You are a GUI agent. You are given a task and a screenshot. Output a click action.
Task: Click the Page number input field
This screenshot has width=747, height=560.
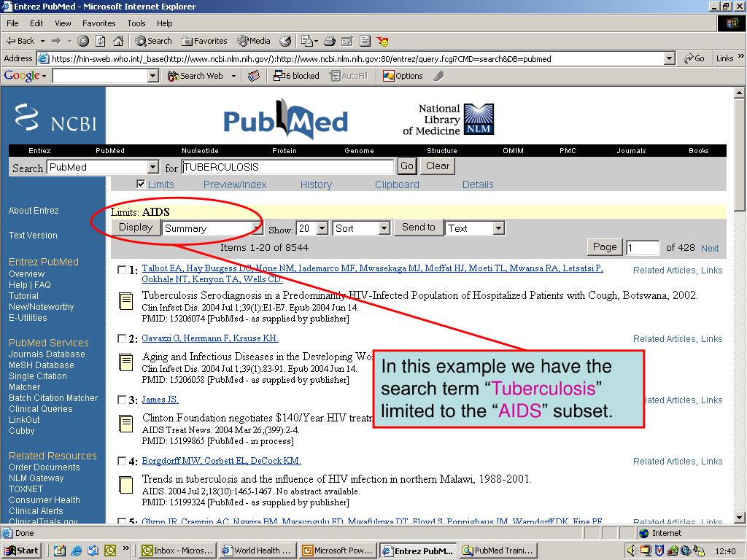[642, 248]
